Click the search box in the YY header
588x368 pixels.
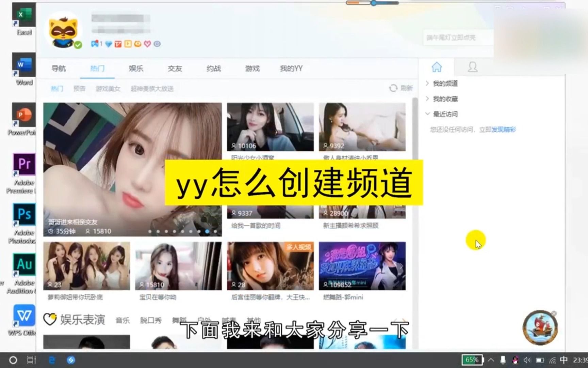(x=458, y=37)
